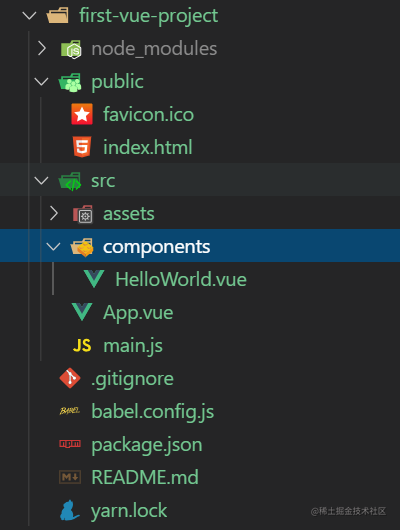Collapse the public folder chevron
The height and width of the screenshot is (530, 400).
41,81
